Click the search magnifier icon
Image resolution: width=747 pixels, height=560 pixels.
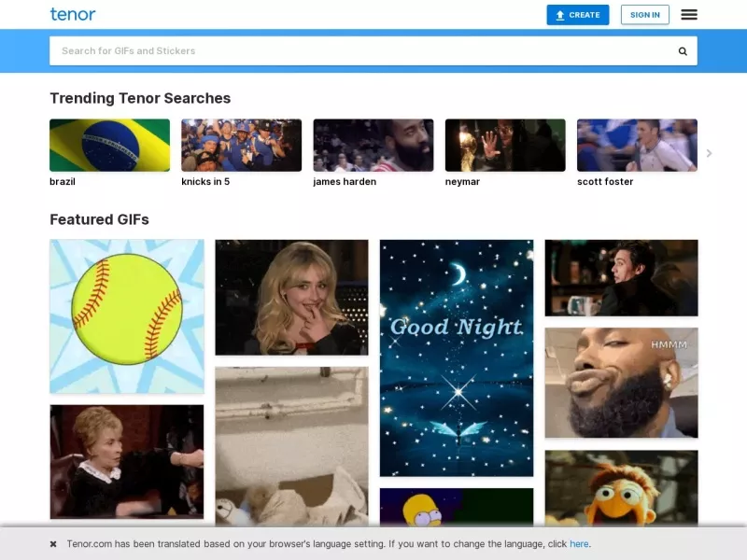click(683, 51)
